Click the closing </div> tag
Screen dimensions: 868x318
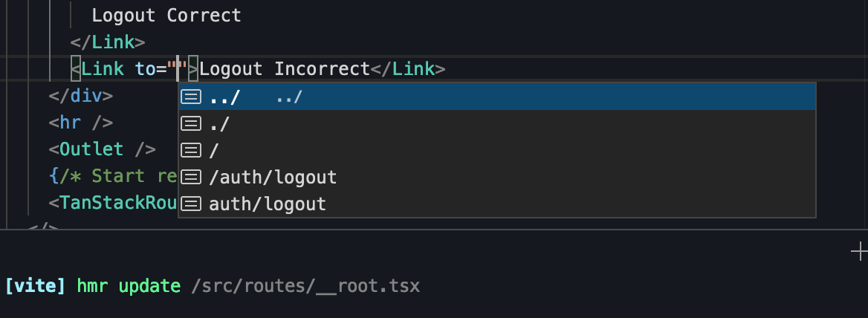81,96
